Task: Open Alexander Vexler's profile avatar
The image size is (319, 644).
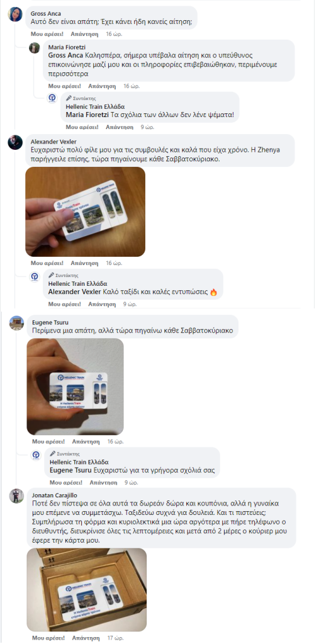Action: point(15,142)
